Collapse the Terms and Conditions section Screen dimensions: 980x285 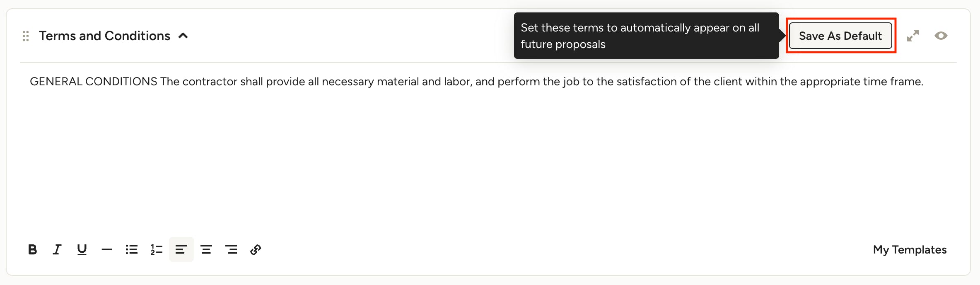point(183,36)
